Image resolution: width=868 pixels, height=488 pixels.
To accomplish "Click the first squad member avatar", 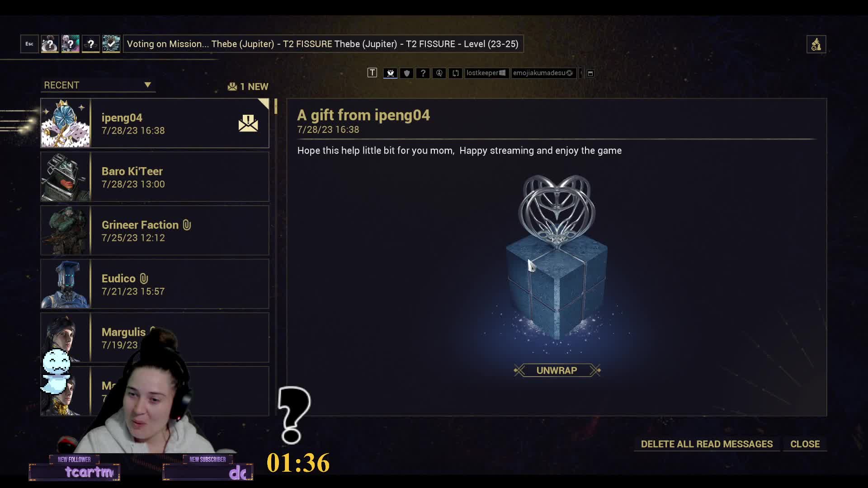I will (50, 44).
